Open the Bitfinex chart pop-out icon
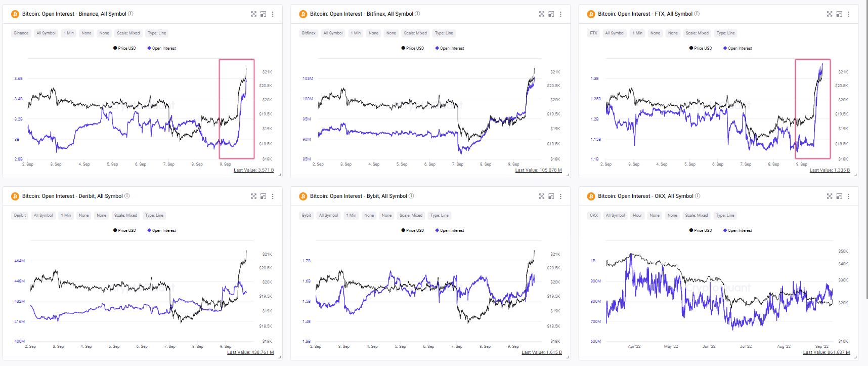The image size is (868, 366). (551, 14)
